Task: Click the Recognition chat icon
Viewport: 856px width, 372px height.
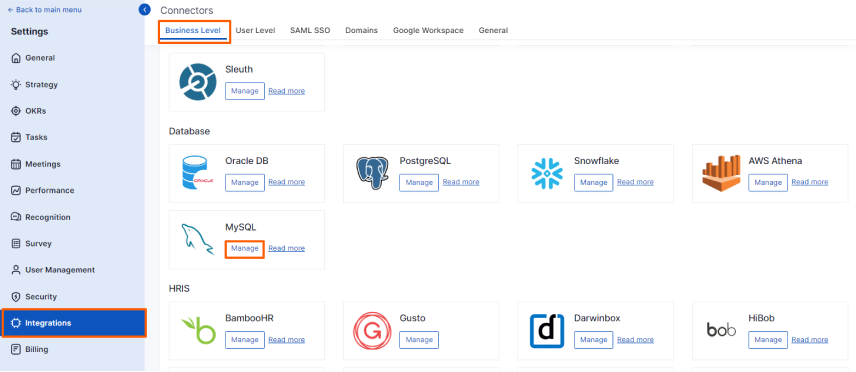Action: coord(16,217)
